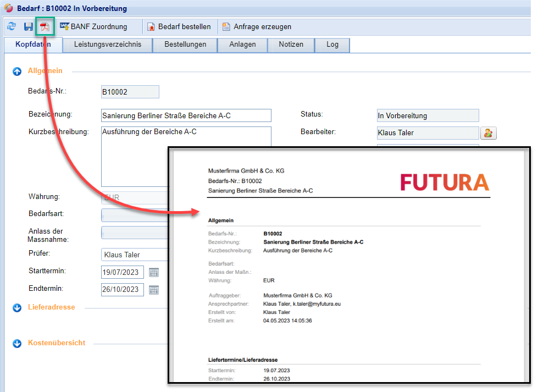Click the user picker icon next to Bearbeiter

pyautogui.click(x=488, y=132)
